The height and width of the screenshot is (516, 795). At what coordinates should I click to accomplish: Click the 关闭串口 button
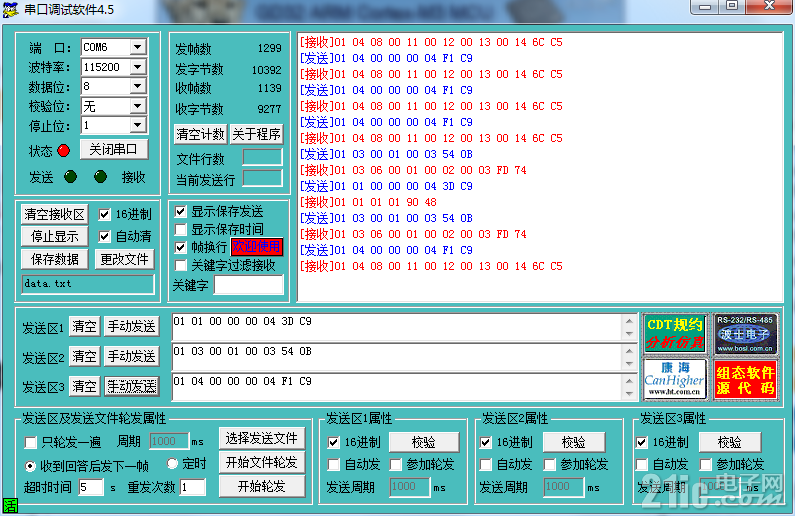(x=114, y=150)
